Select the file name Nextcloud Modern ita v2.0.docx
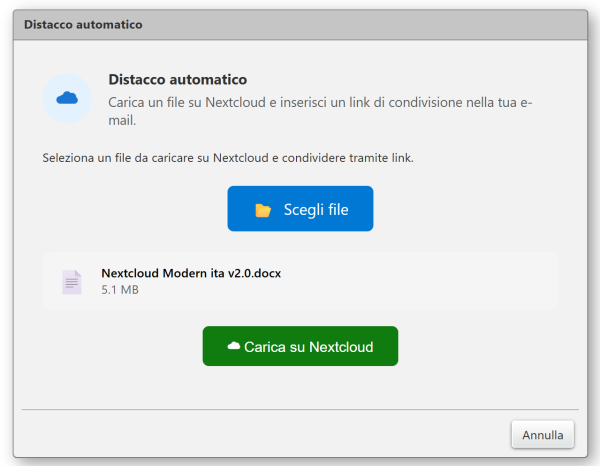The image size is (600, 466). (x=191, y=273)
